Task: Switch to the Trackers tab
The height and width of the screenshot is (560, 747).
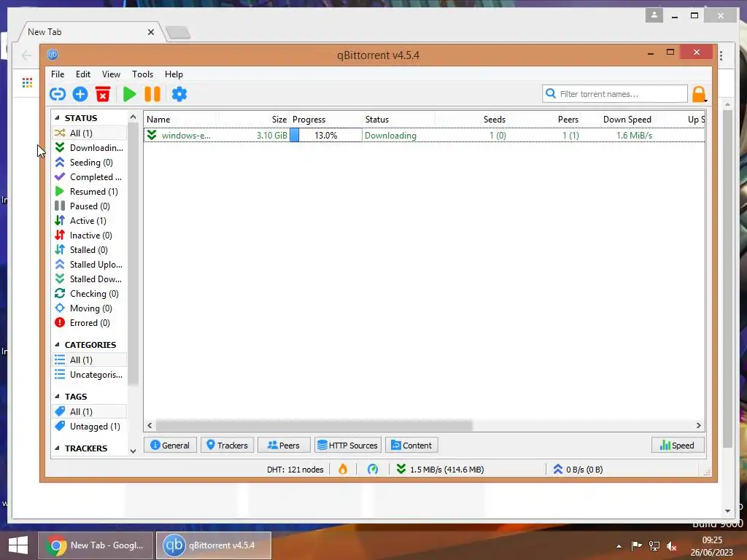Action: pyautogui.click(x=228, y=446)
